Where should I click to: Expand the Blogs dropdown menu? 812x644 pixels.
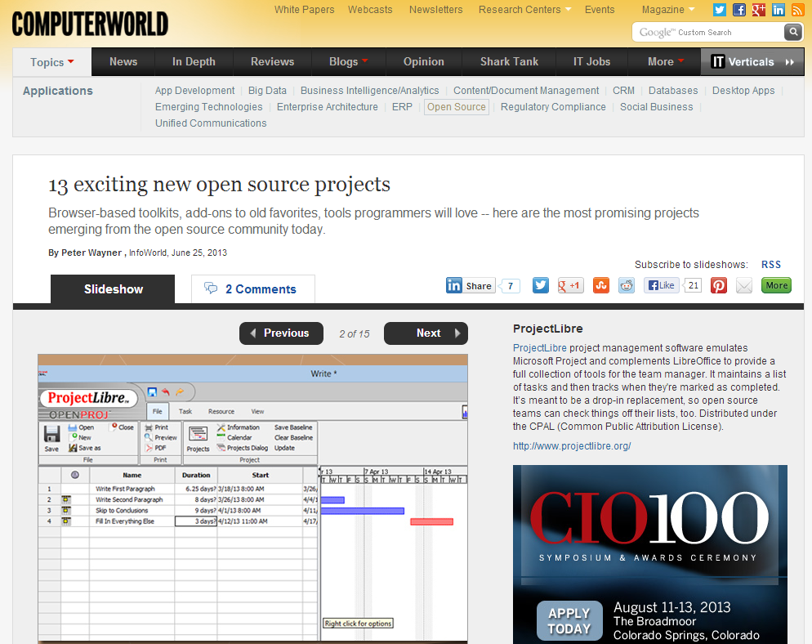349,61
